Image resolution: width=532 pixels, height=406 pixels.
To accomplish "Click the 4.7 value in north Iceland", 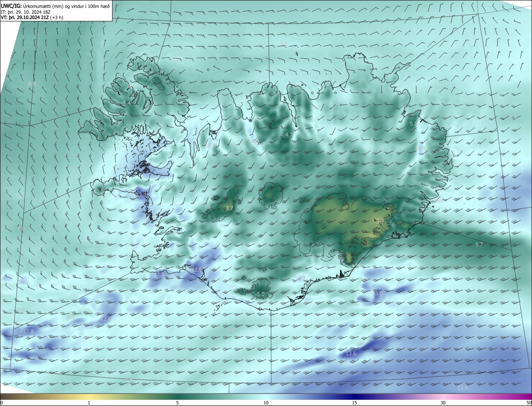I will click(289, 135).
